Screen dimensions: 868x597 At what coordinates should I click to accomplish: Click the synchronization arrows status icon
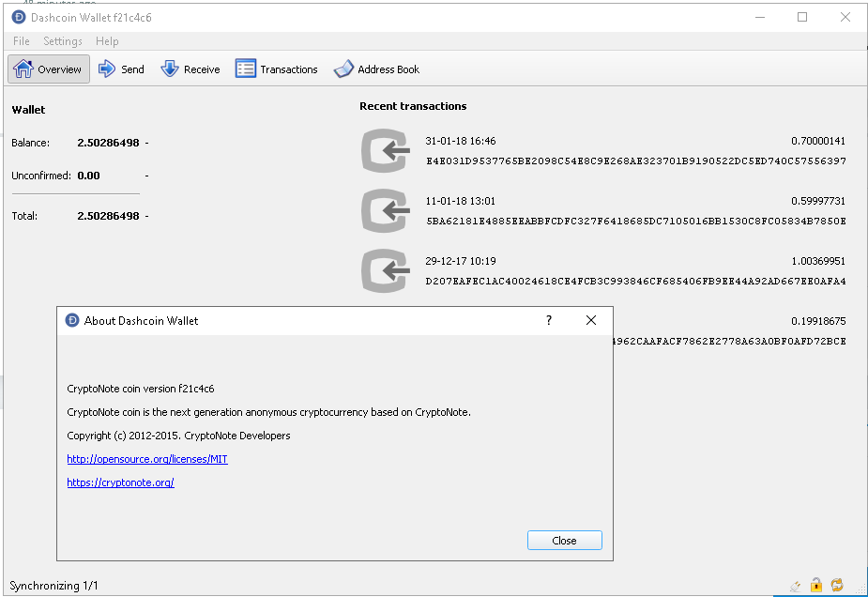(x=837, y=585)
